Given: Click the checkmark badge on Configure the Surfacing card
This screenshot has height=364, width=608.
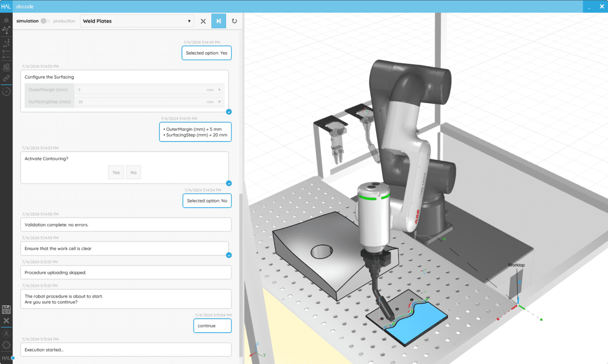Looking at the screenshot, I should [x=229, y=112].
